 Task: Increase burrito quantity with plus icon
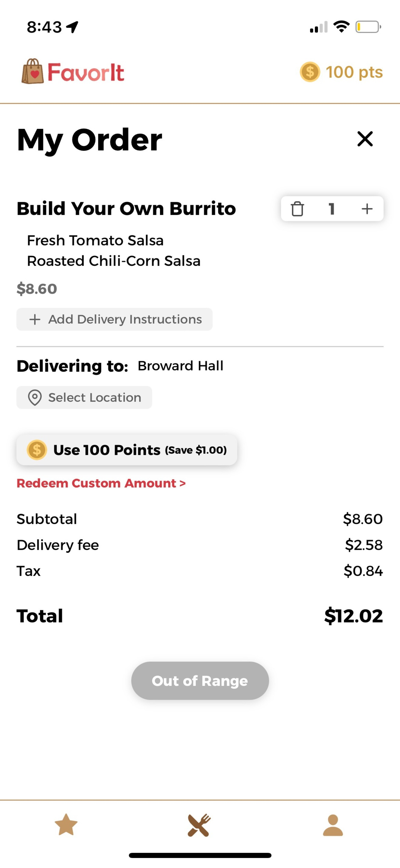[x=367, y=209]
